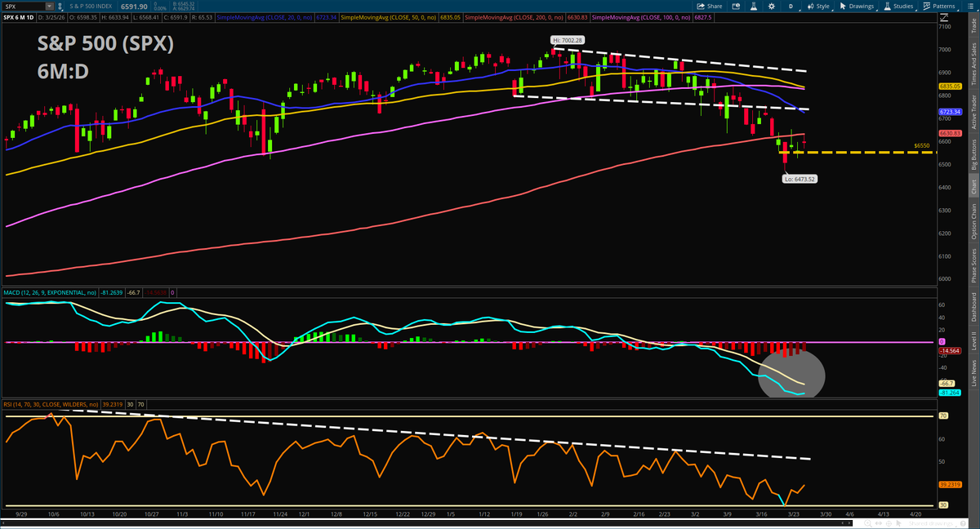Click the RSI 30 oversold axis tag

(x=943, y=505)
